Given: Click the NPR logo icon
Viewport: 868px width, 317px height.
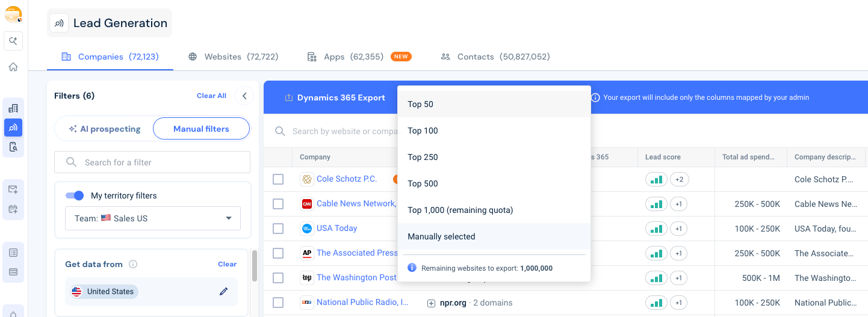Looking at the screenshot, I should [307, 303].
